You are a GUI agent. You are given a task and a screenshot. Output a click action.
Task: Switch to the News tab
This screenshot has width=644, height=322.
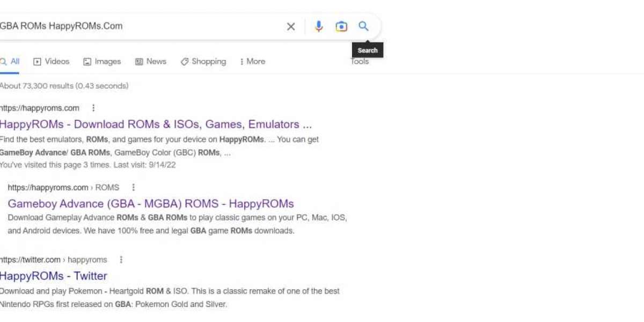pyautogui.click(x=151, y=62)
